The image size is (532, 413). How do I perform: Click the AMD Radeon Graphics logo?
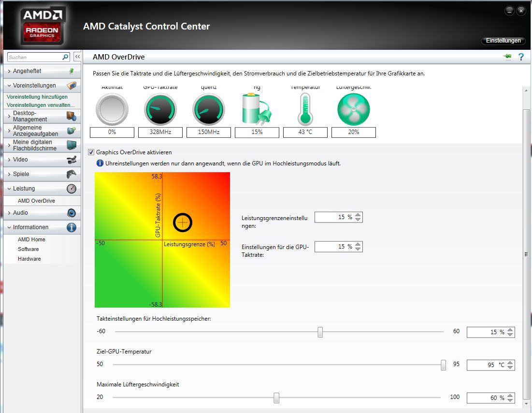(x=42, y=26)
